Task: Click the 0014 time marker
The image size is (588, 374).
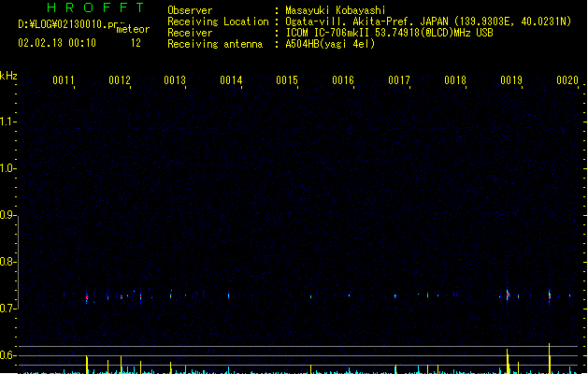Action: click(x=231, y=80)
